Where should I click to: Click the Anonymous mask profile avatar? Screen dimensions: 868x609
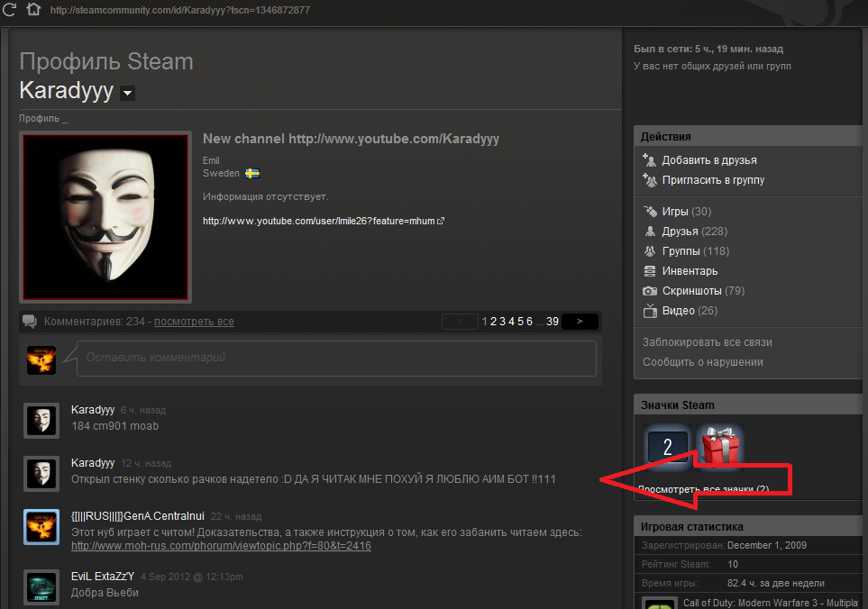(x=105, y=216)
